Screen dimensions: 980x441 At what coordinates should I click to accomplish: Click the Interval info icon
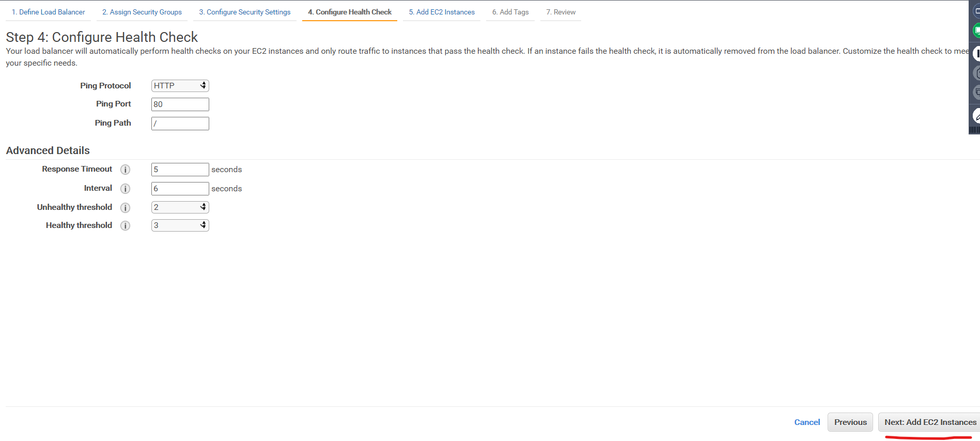(125, 189)
